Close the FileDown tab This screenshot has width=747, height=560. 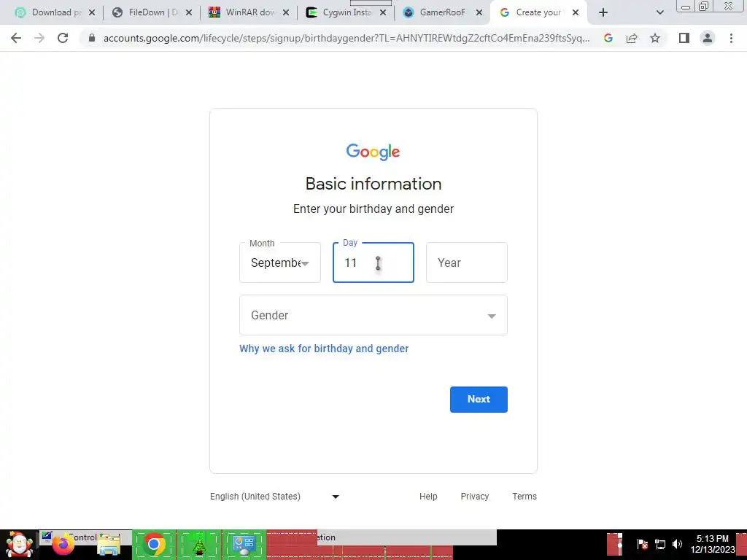189,12
